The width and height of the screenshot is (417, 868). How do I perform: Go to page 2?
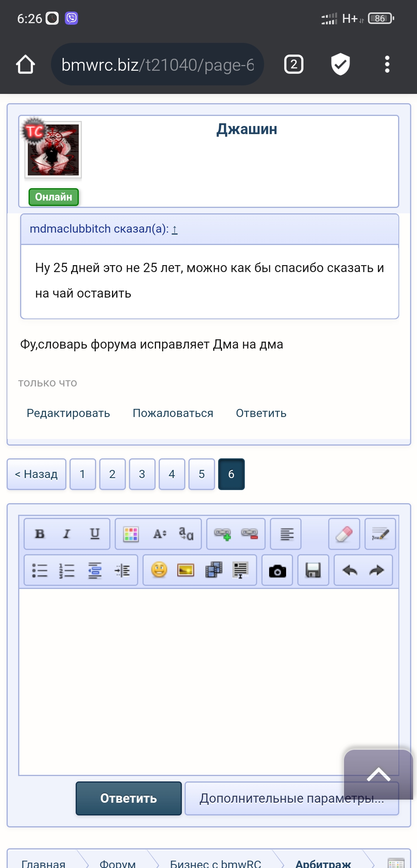pos(112,474)
